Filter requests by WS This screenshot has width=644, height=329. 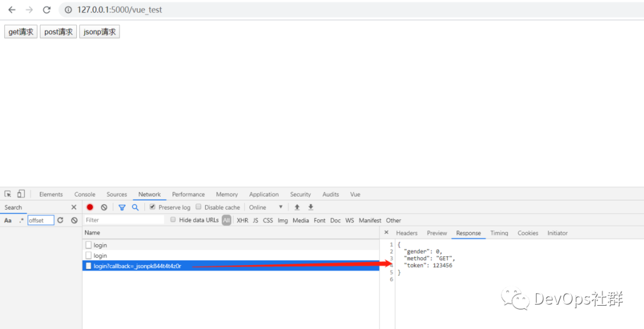pyautogui.click(x=349, y=220)
